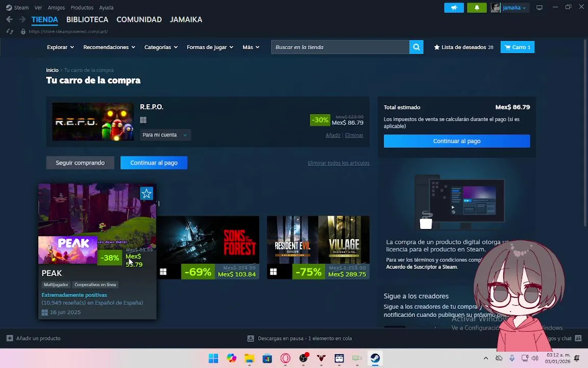Click Continuar al pago below cart item
Screen dimensions: 588x368
click(154, 163)
